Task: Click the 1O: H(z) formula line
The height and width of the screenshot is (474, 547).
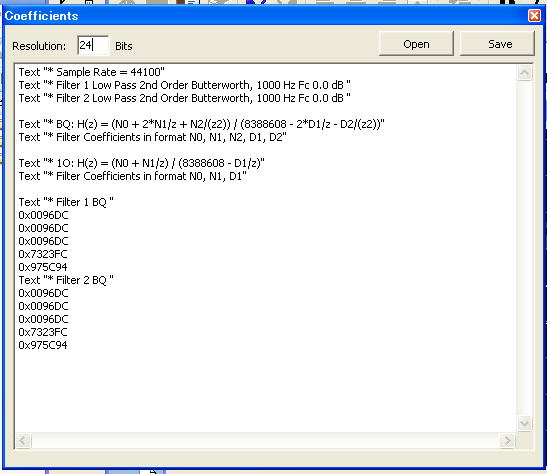Action: pyautogui.click(x=141, y=163)
